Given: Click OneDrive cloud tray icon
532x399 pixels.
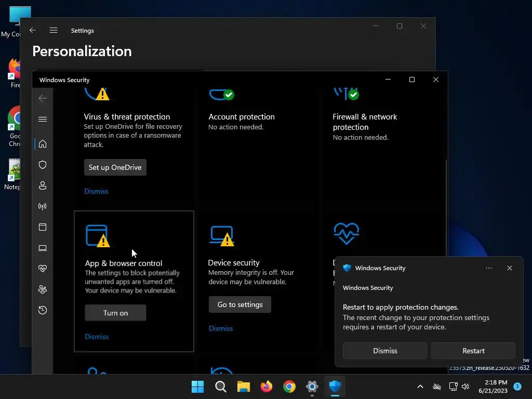Looking at the screenshot, I should (x=437, y=387).
